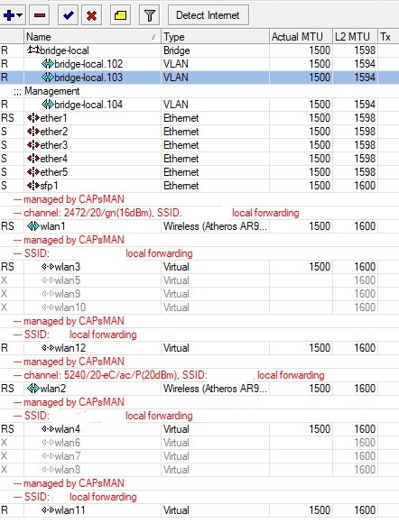Viewport: 399px width, 532px height.
Task: Click the ethernet icon of ether3
Action: coord(33,145)
